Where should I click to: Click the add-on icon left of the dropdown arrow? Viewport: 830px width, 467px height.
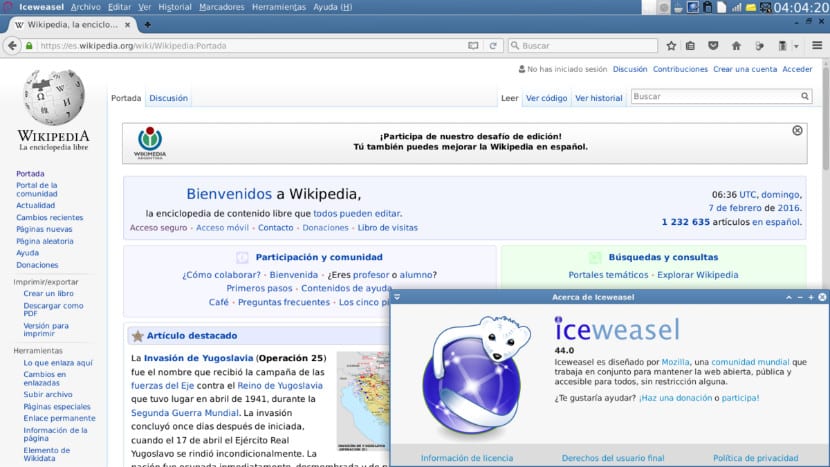coord(782,46)
